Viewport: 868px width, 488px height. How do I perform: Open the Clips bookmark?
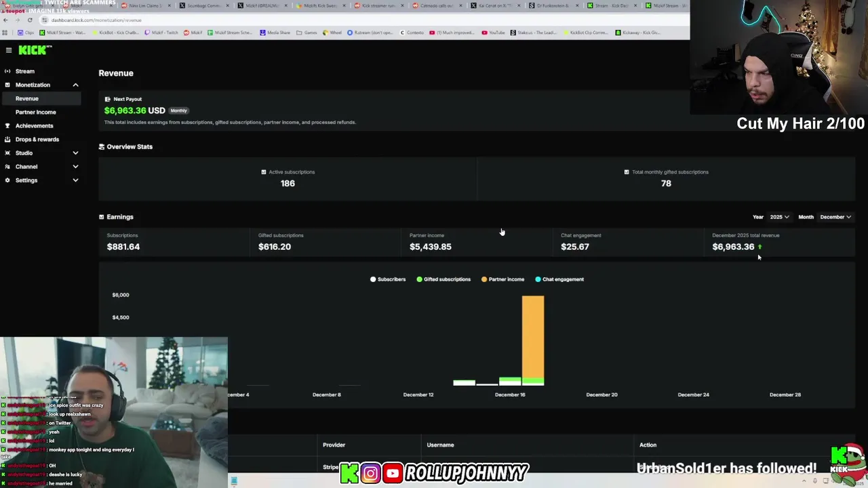(25, 33)
